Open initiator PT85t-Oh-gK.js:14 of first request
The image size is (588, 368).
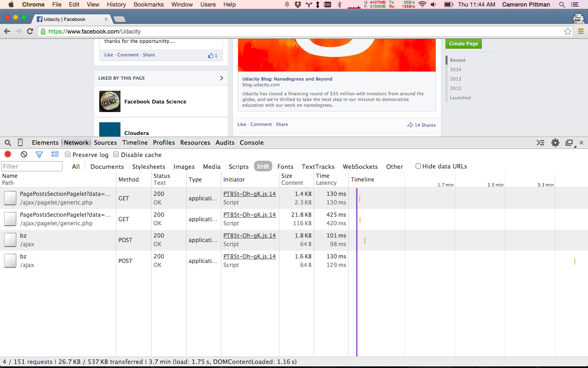[249, 194]
